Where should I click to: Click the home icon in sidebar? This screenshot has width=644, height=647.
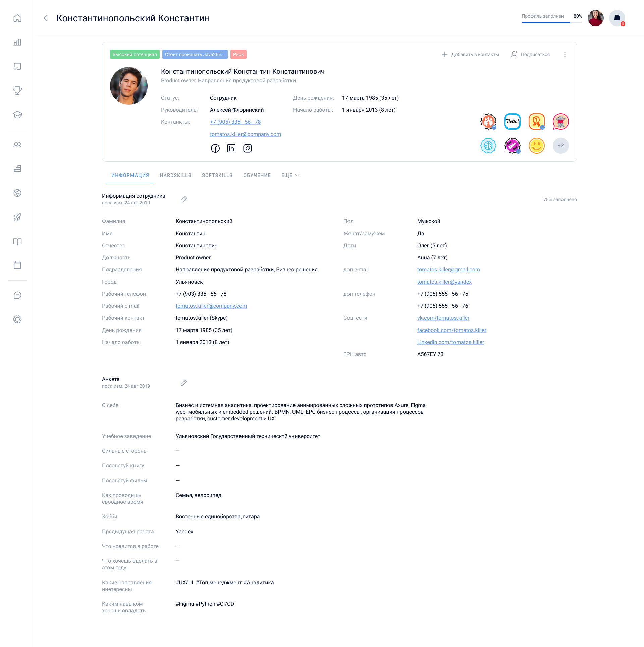17,18
